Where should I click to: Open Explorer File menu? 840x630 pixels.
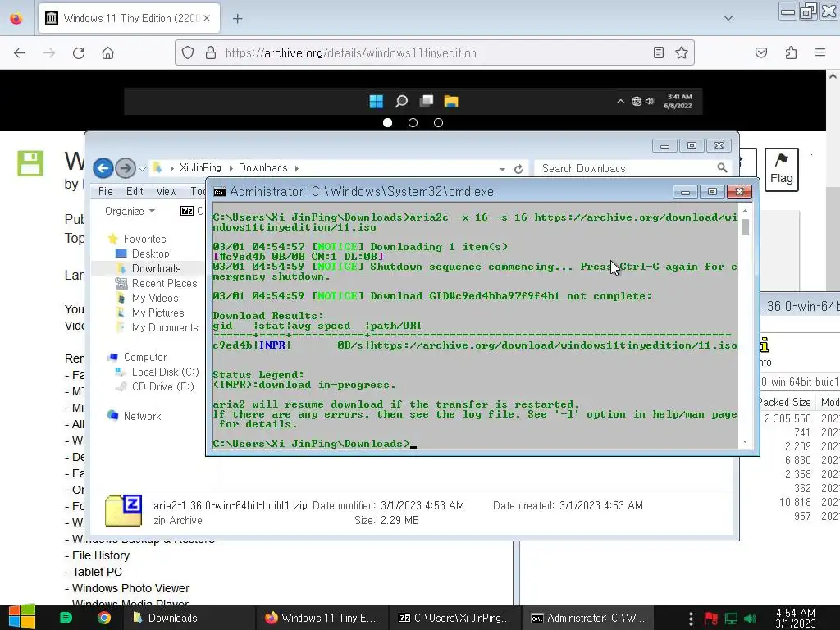click(x=106, y=191)
